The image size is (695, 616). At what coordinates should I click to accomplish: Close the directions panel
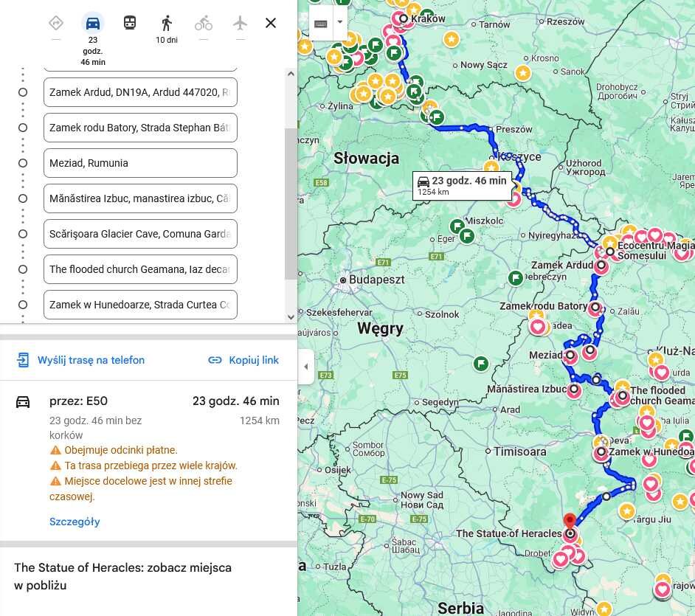click(271, 23)
